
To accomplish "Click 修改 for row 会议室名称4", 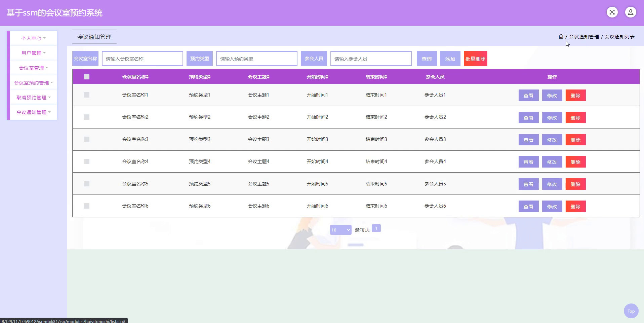I will pos(552,162).
